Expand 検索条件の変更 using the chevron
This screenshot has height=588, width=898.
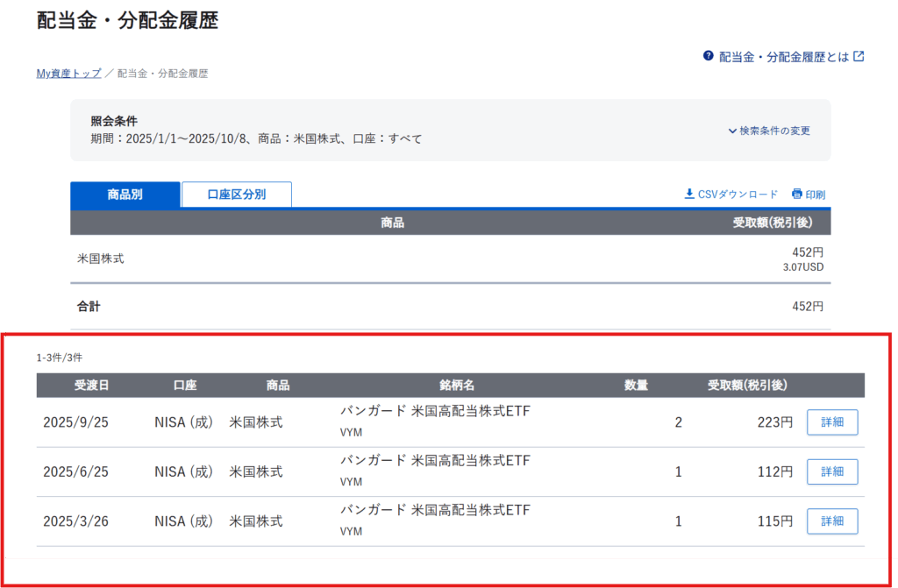click(732, 131)
